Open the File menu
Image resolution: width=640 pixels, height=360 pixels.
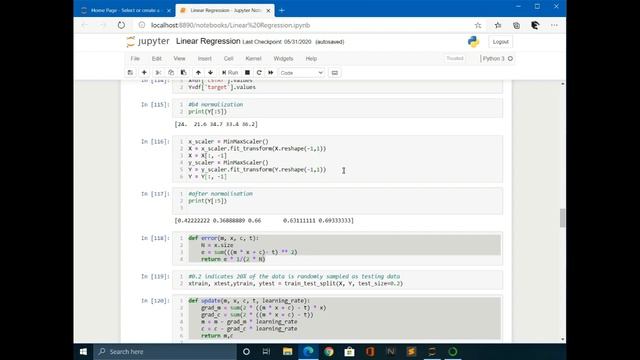tap(135, 58)
